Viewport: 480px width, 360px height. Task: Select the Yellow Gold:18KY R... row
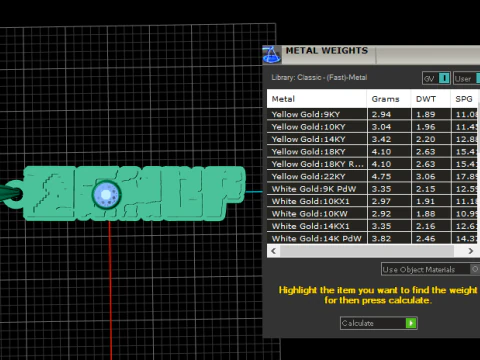[x=373, y=164]
